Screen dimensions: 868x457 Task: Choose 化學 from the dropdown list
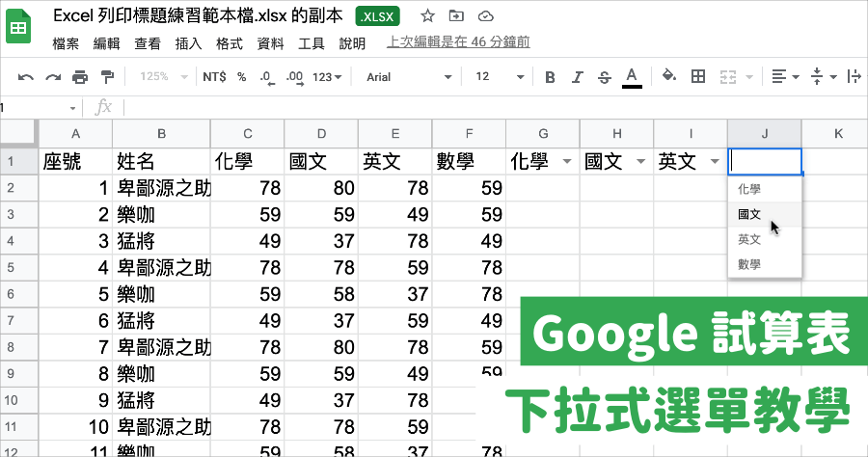click(765, 189)
